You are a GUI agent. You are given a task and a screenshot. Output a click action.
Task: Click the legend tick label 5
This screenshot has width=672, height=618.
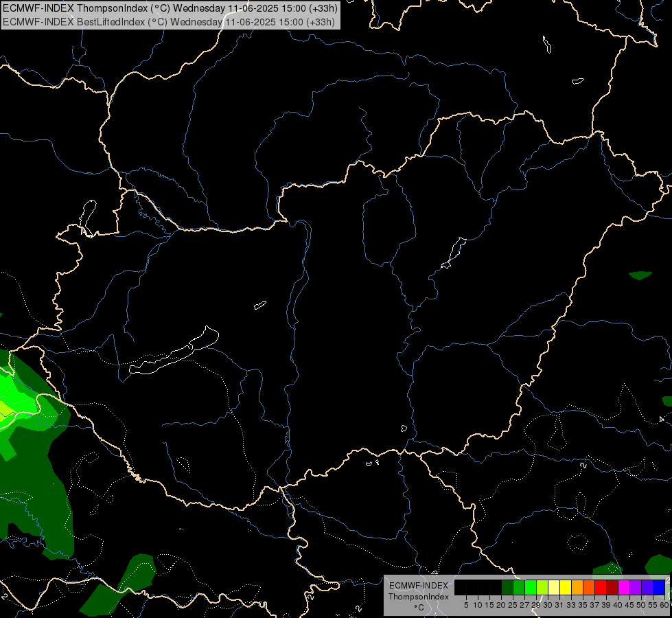click(x=466, y=605)
